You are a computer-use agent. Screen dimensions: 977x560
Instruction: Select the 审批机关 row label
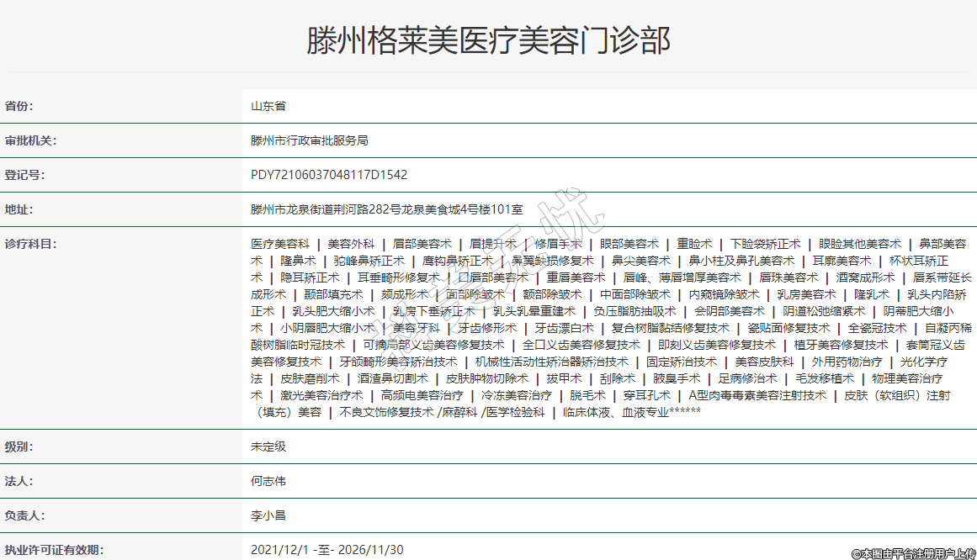[x=31, y=140]
